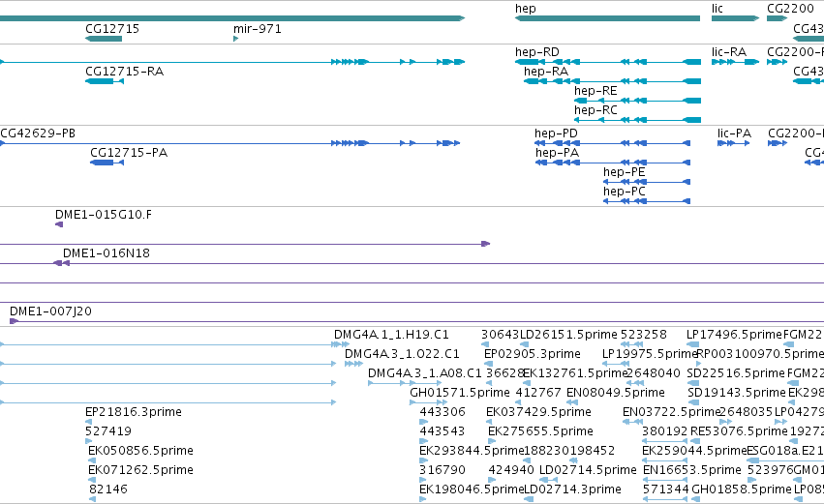Click the DMG4A.3_1.O22.C1 label
Screen dimensions: 824x504
tap(402, 354)
